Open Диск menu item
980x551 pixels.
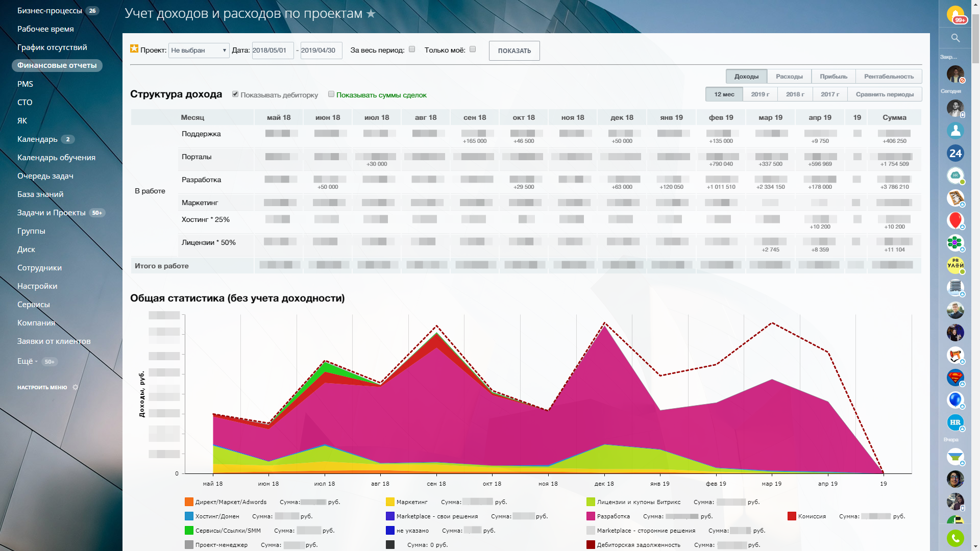coord(26,249)
